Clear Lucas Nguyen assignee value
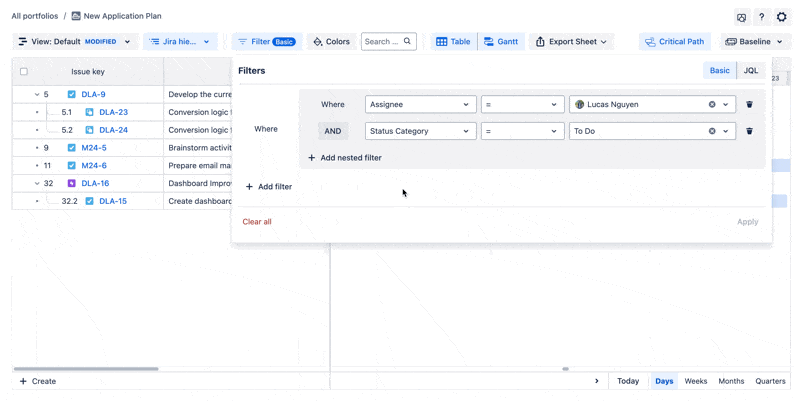This screenshot has width=800, height=401. [712, 104]
